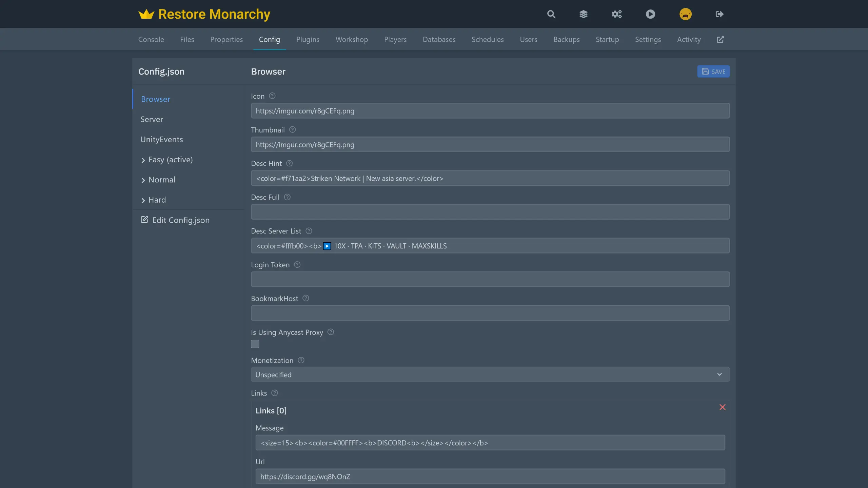Select the Config tab

[270, 39]
